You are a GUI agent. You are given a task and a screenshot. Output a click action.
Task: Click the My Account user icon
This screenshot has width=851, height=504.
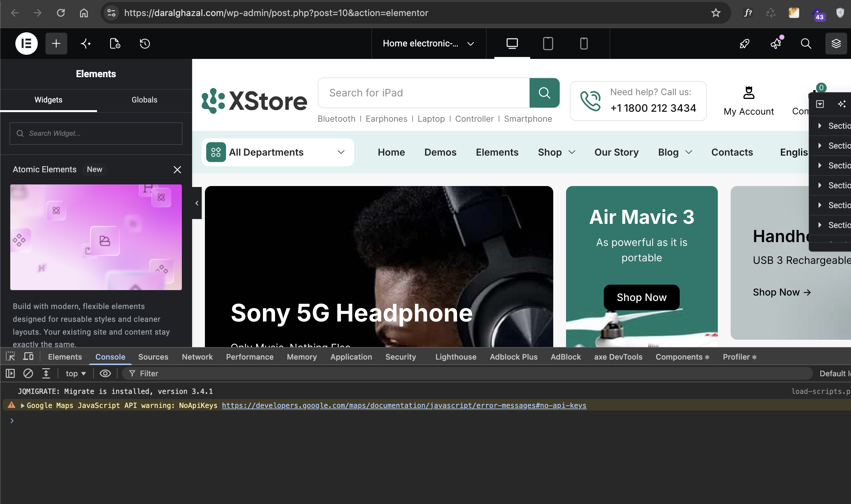(x=749, y=93)
